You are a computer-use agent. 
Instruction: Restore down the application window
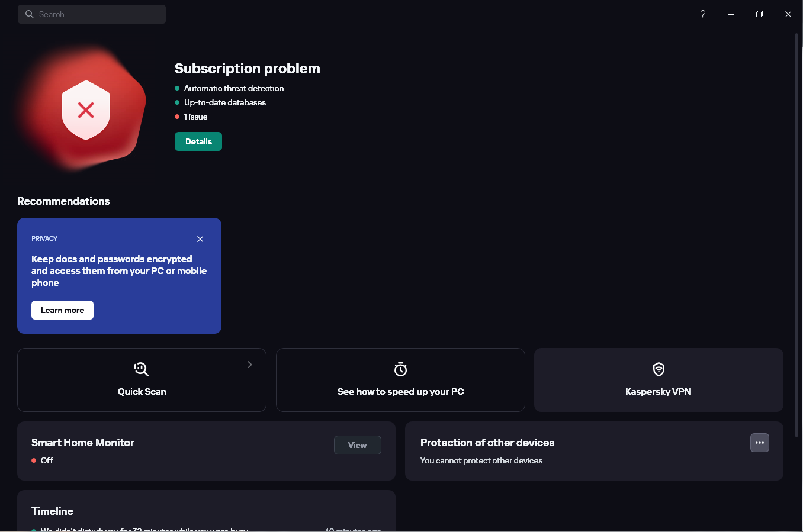click(x=759, y=14)
